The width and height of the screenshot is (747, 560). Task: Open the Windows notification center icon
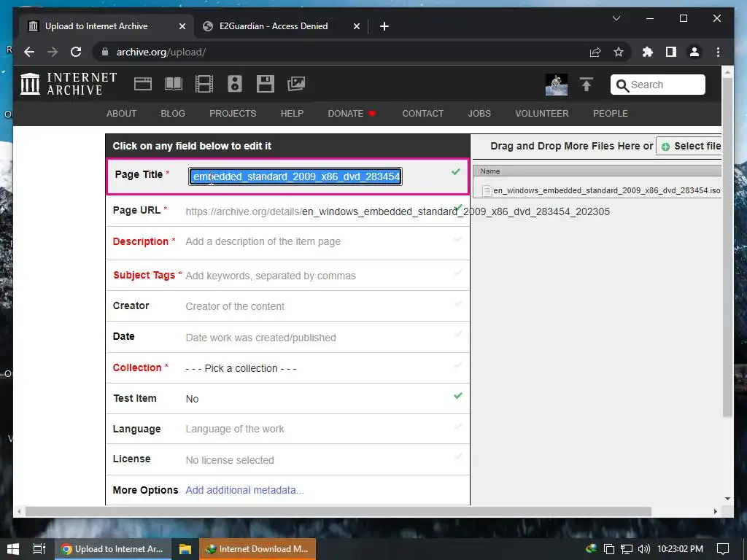pos(723,549)
